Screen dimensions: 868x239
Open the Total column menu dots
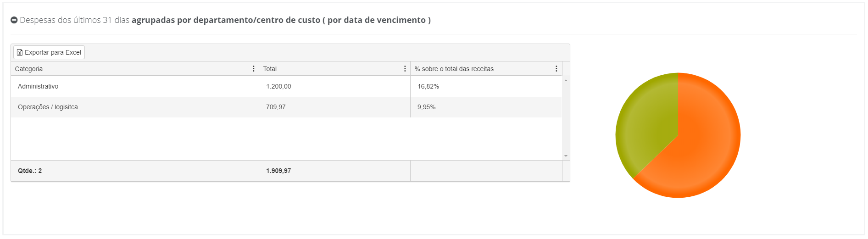[405, 69]
